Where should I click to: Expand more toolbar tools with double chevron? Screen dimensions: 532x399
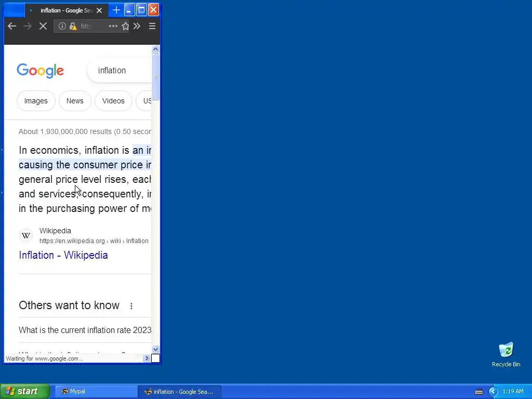tap(137, 26)
